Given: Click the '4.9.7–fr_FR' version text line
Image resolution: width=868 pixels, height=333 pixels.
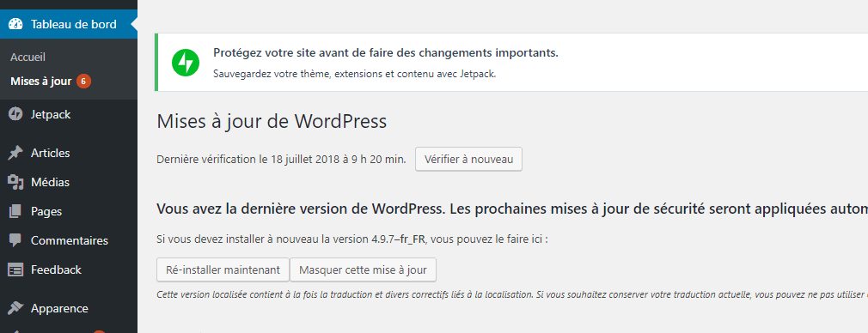Looking at the screenshot, I should tap(352, 240).
